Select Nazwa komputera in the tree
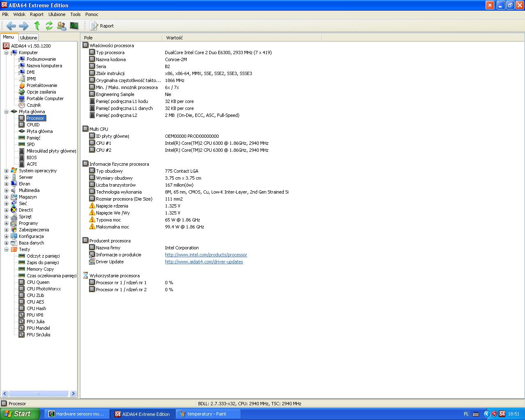 pos(44,66)
